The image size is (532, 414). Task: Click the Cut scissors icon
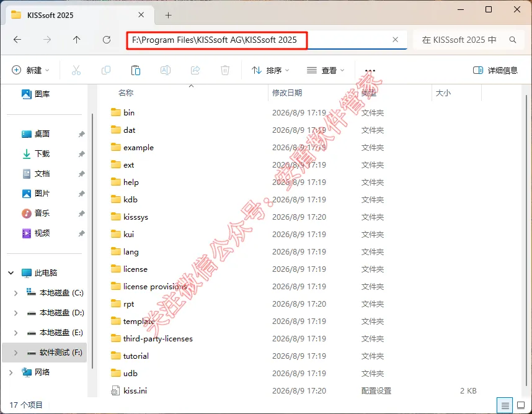click(76, 70)
